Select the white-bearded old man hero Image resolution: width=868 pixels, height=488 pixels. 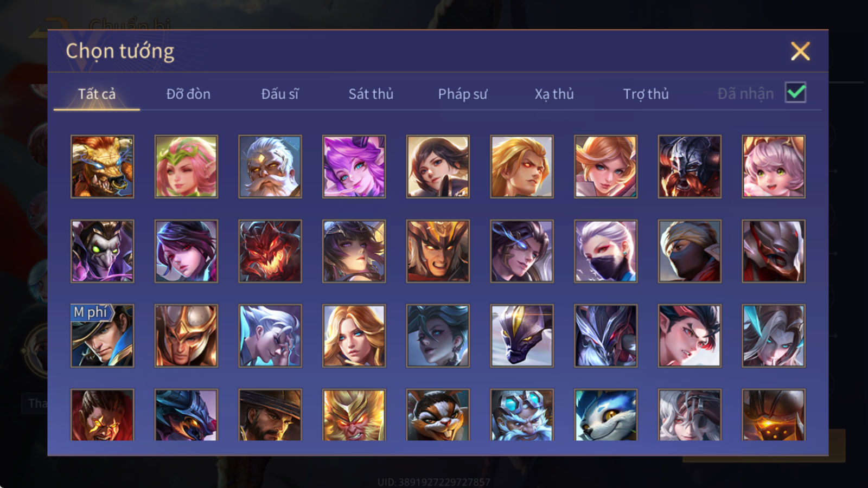coord(270,166)
